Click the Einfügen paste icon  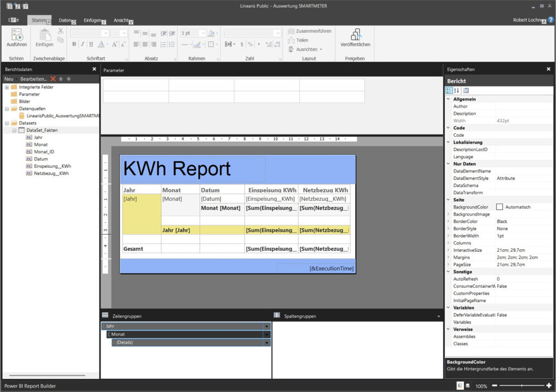(x=45, y=36)
